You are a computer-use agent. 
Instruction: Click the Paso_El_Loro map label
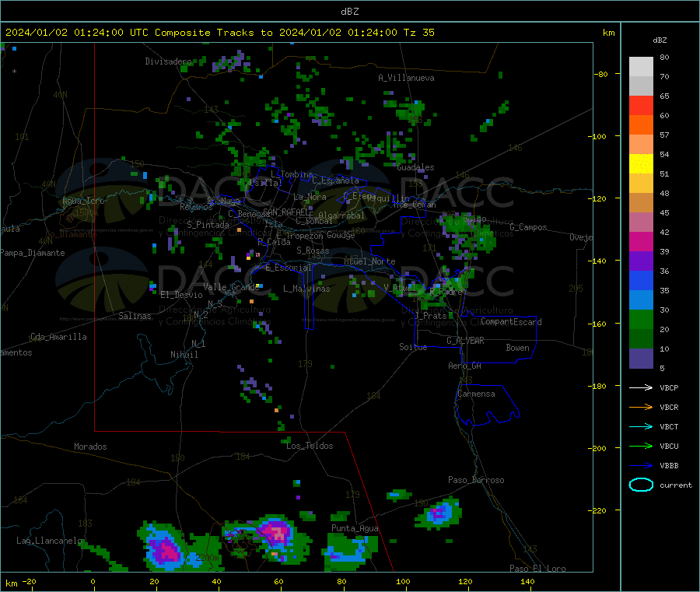pos(537,569)
